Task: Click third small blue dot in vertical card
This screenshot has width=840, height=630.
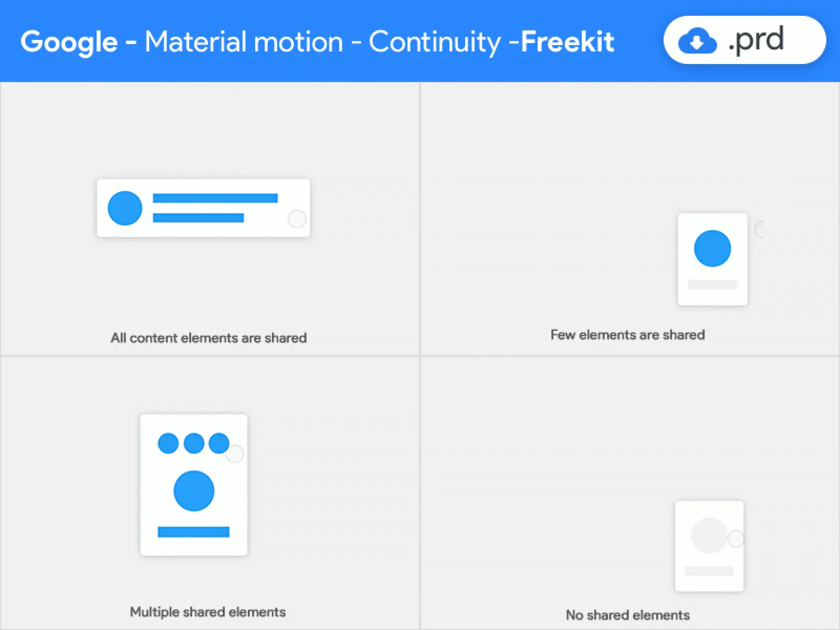Action: [x=218, y=443]
